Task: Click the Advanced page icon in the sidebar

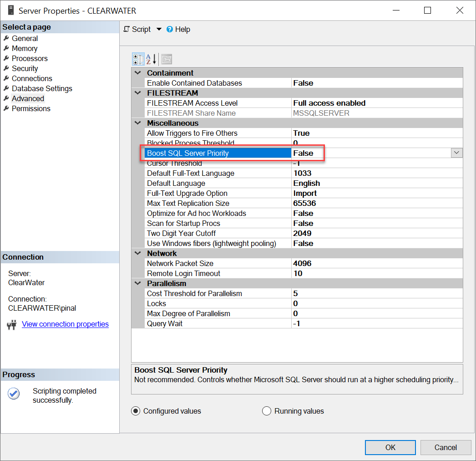Action: click(x=7, y=98)
